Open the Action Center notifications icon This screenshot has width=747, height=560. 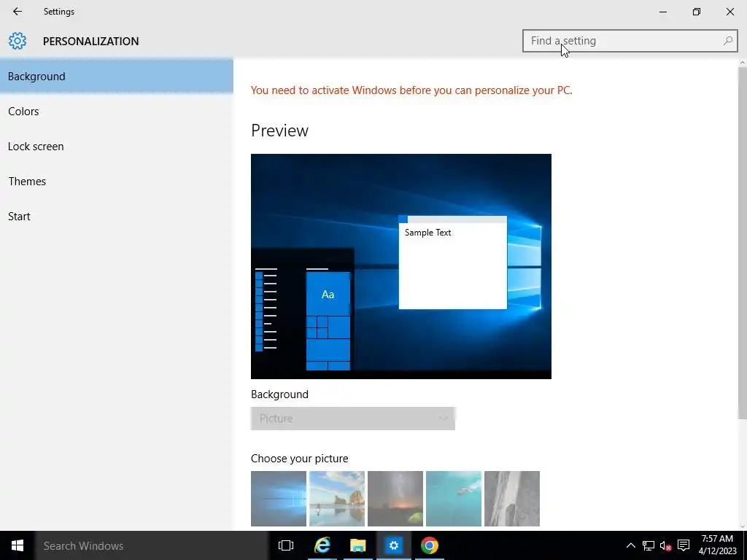pos(684,545)
